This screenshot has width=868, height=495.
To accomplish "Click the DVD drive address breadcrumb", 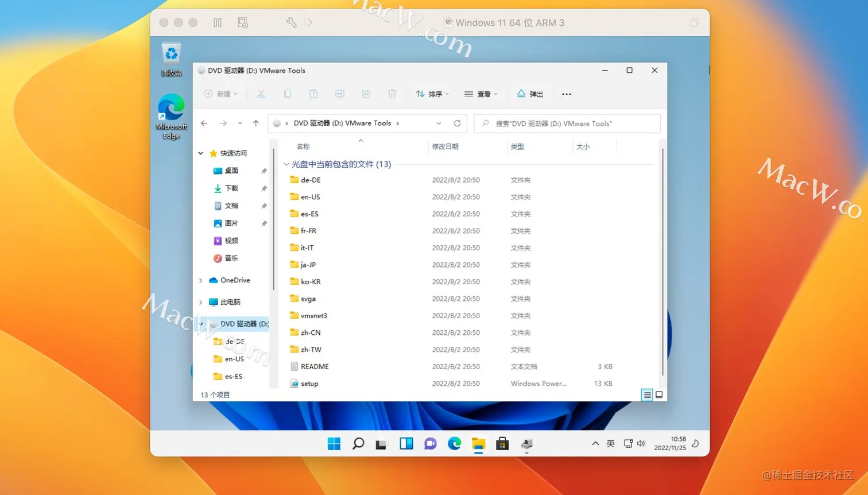I will [342, 123].
